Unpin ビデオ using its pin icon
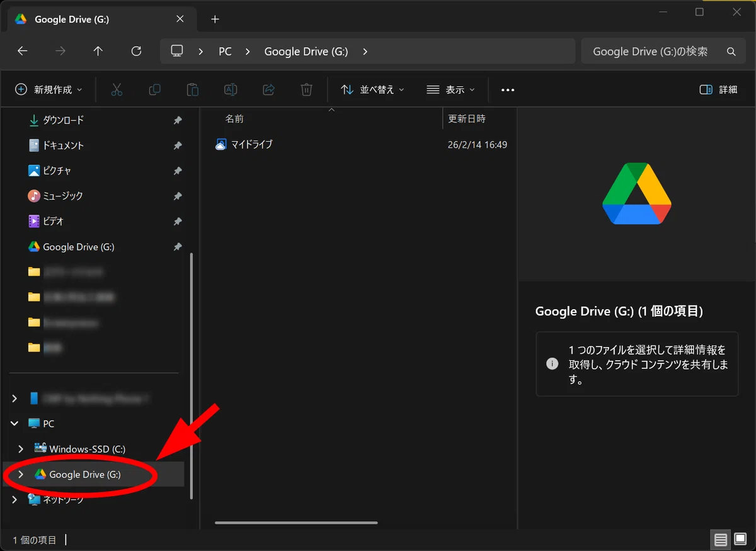This screenshot has width=756, height=551. (x=178, y=221)
